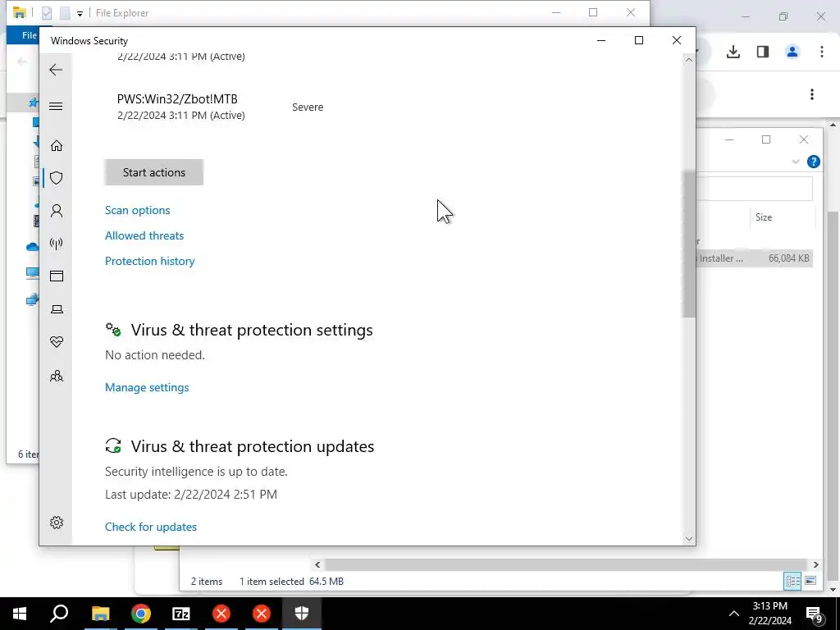Click the scroll down arrow in Windows Security
840x630 pixels.
[x=689, y=538]
